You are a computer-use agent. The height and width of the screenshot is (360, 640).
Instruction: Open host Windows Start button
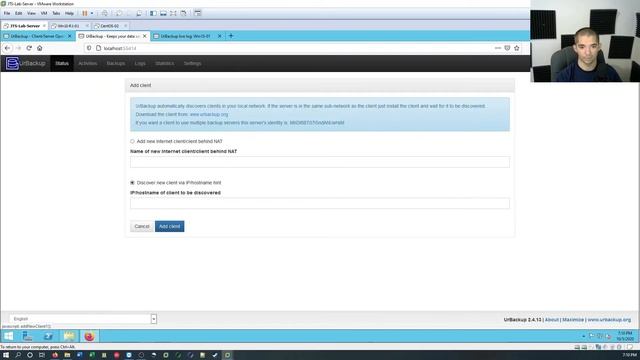6,355
